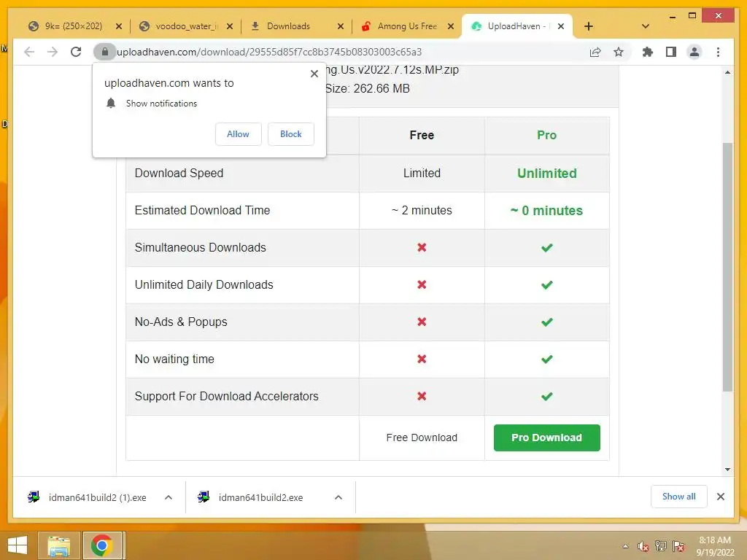The height and width of the screenshot is (560, 747).
Task: Close the voodoo_water tab
Action: click(x=230, y=26)
